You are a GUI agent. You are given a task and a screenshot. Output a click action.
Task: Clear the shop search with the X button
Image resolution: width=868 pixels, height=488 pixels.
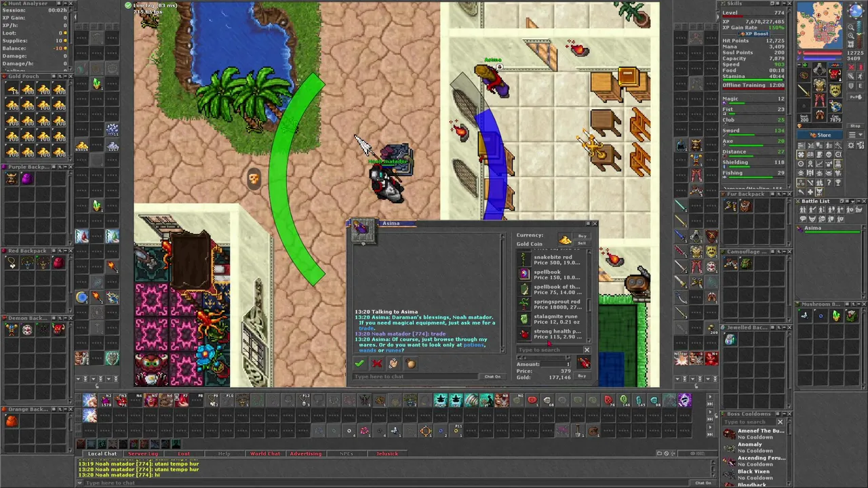pyautogui.click(x=587, y=350)
